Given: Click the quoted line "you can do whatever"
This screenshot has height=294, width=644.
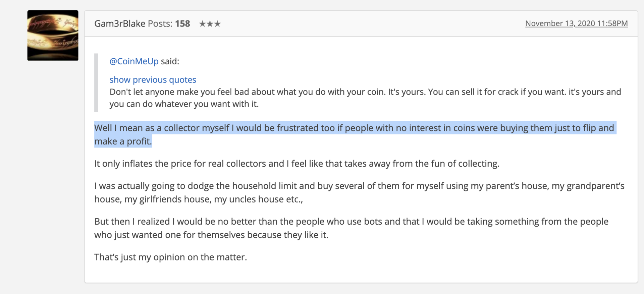Looking at the screenshot, I should tap(184, 104).
